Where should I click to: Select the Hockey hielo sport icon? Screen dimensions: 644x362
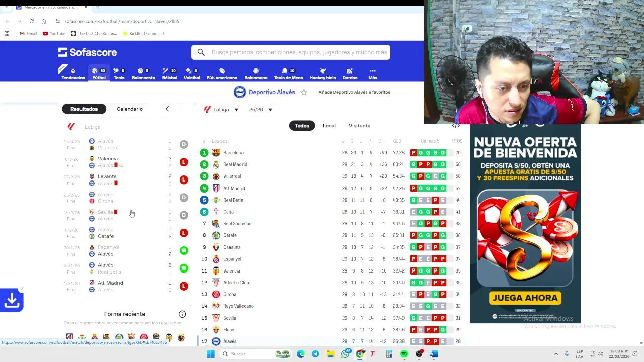tap(323, 73)
